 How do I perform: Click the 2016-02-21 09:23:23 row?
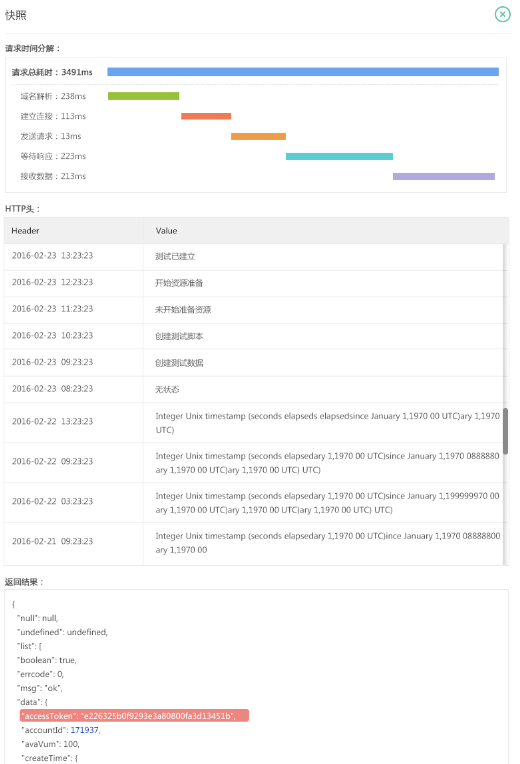[253, 543]
